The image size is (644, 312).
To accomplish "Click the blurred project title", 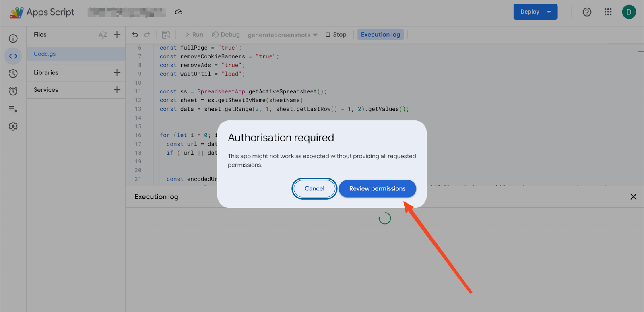I will tap(127, 12).
